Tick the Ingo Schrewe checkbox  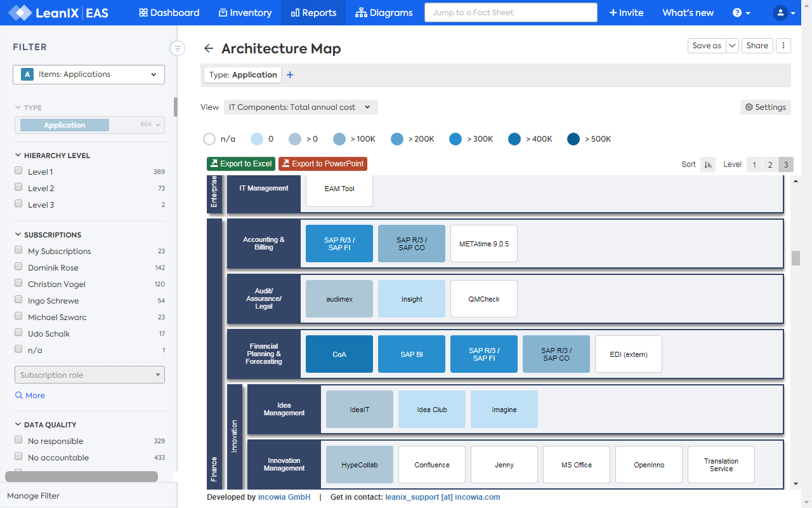point(18,300)
